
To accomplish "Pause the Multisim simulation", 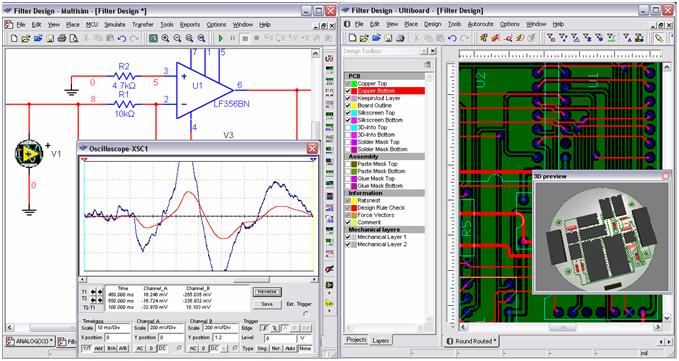I will 233,39.
